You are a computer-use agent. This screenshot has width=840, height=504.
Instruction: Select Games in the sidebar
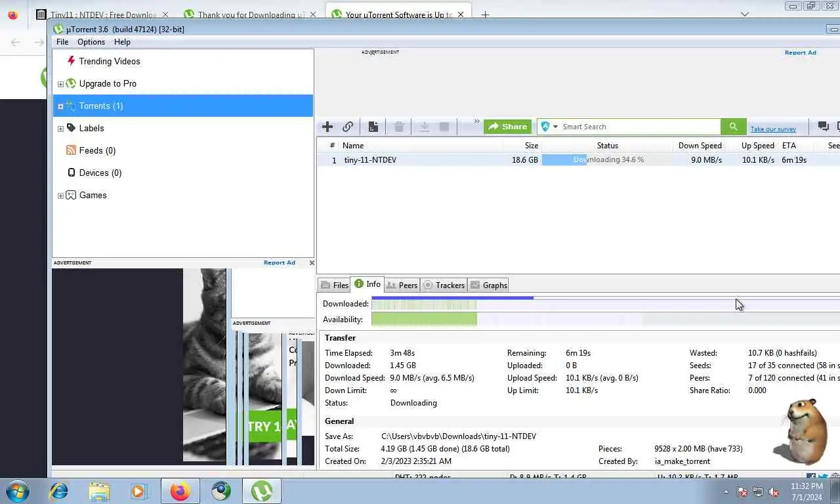(x=93, y=195)
